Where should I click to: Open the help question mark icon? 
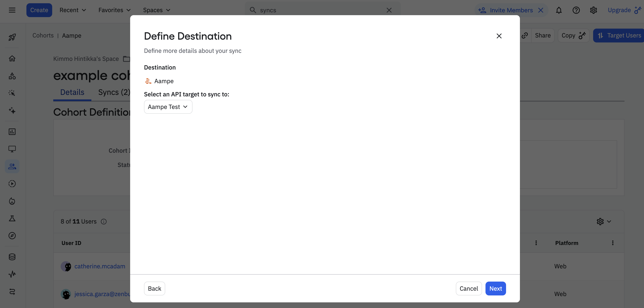[x=576, y=10]
